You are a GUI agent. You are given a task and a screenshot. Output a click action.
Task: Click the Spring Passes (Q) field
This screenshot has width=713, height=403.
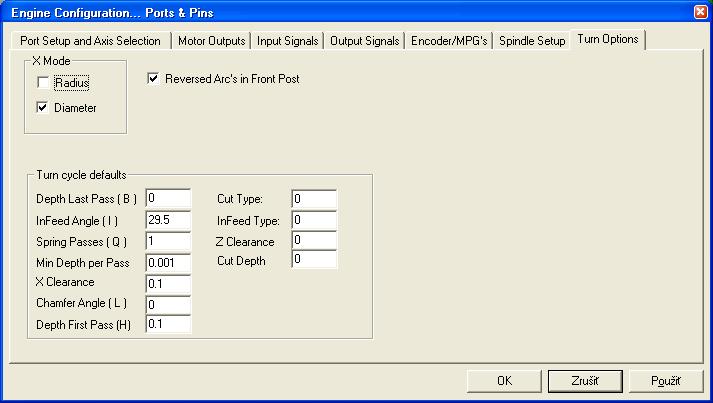click(168, 240)
